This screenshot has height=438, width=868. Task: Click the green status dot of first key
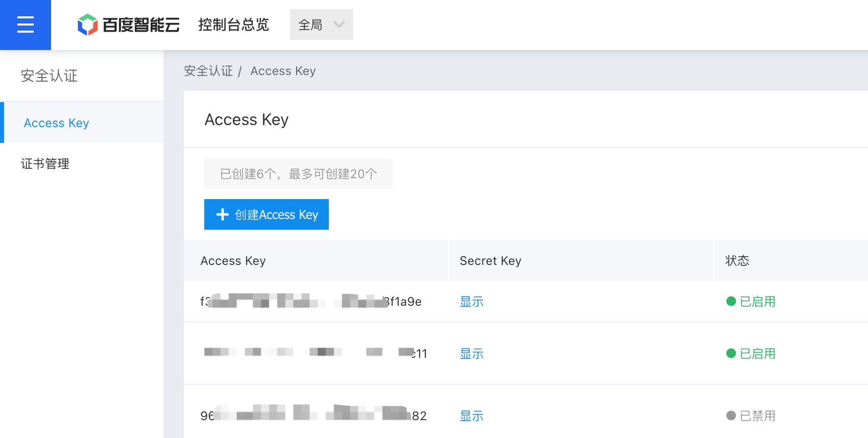[731, 301]
